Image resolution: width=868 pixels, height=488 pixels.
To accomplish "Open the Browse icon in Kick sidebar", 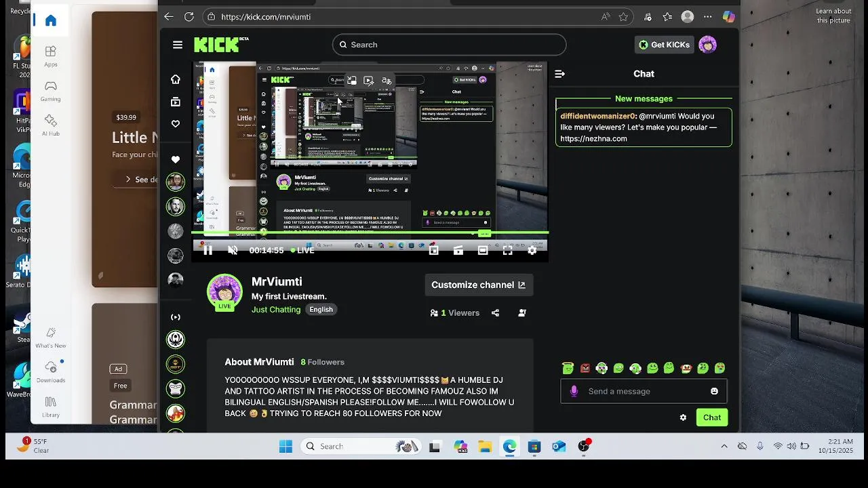I will pyautogui.click(x=176, y=102).
